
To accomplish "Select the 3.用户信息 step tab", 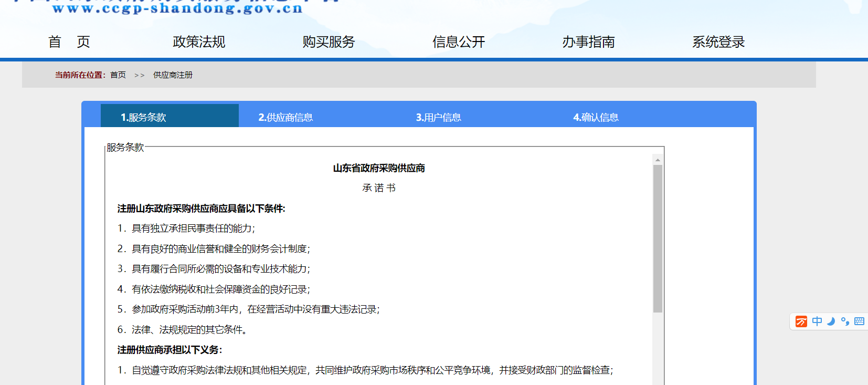I will [438, 118].
